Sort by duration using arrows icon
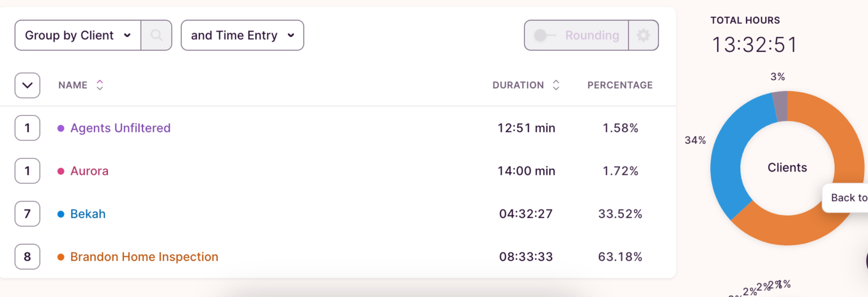 (556, 85)
